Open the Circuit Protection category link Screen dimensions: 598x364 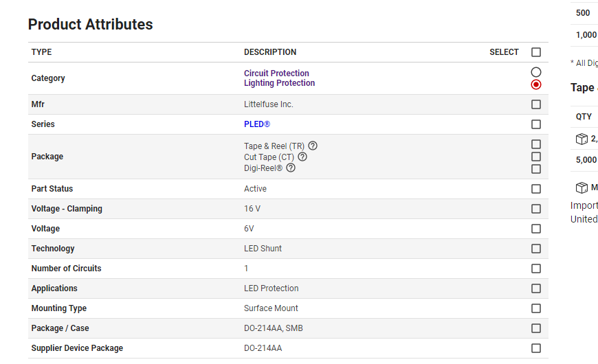pos(276,73)
